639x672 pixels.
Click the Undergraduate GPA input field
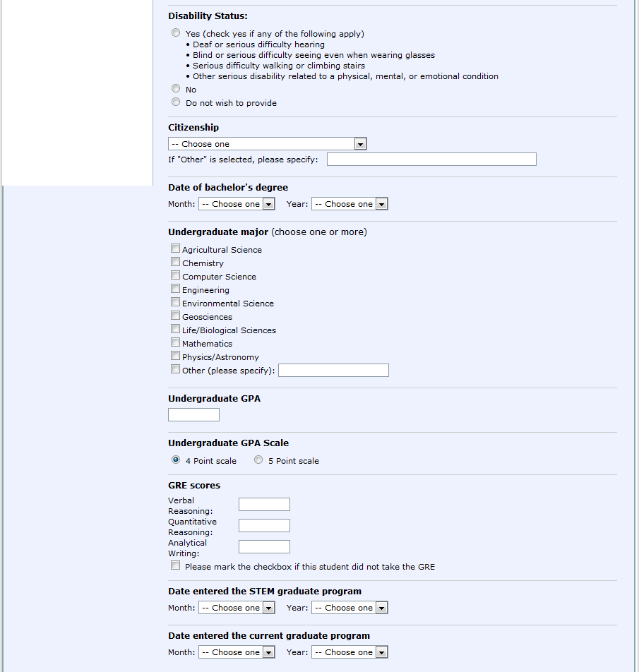pos(193,415)
